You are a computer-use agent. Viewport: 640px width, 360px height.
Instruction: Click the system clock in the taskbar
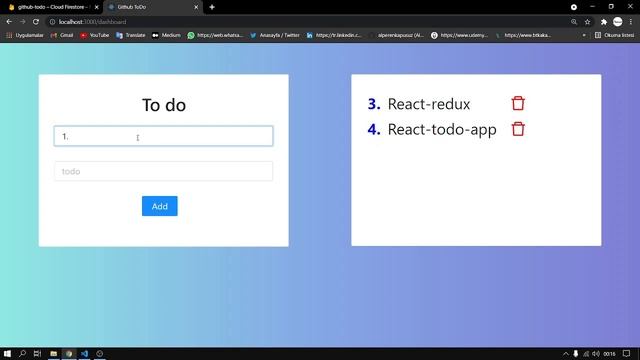[x=609, y=353]
